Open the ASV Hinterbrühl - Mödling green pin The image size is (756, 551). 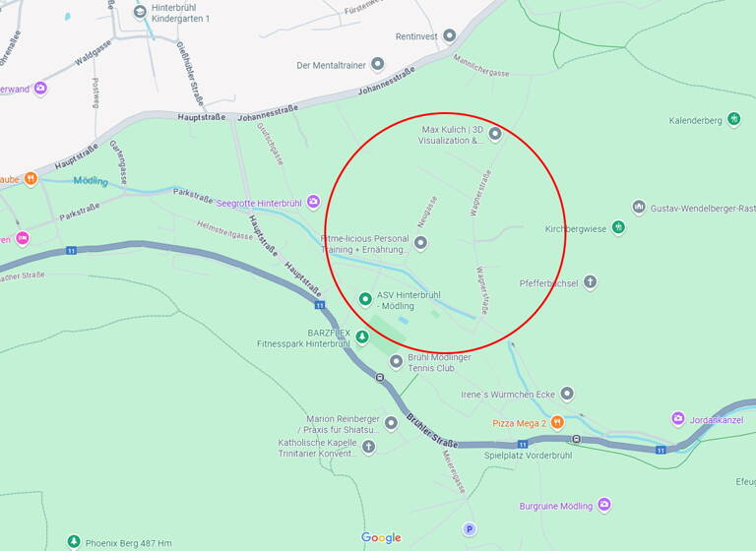click(365, 299)
